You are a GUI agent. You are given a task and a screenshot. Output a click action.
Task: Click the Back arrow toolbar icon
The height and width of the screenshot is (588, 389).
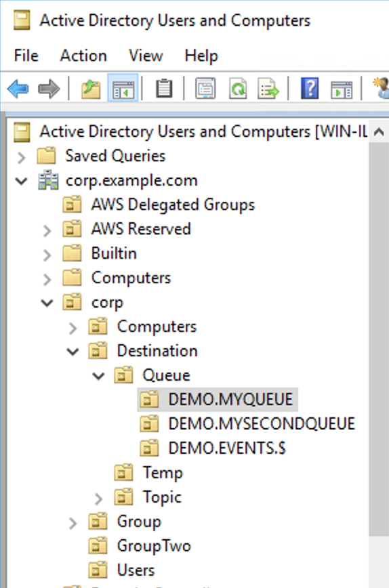(x=18, y=89)
